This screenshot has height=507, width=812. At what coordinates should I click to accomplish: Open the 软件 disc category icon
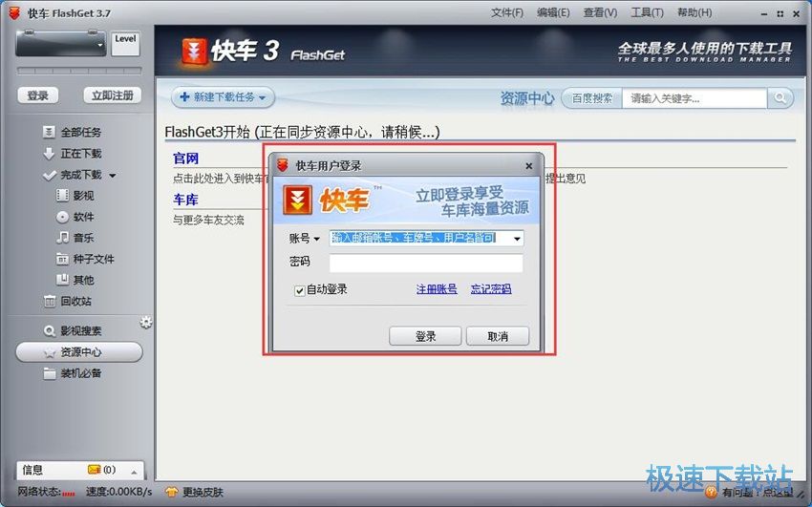[62, 217]
